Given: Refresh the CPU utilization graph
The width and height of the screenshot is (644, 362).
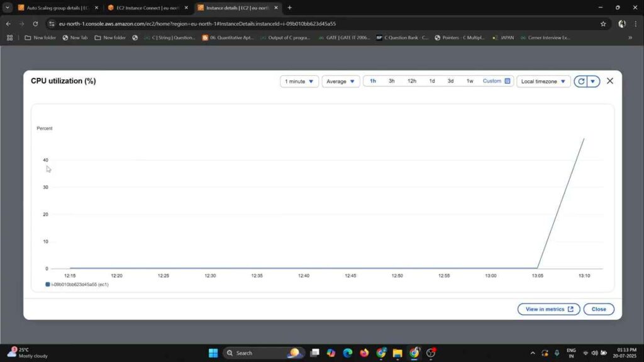Looking at the screenshot, I should coord(580,81).
